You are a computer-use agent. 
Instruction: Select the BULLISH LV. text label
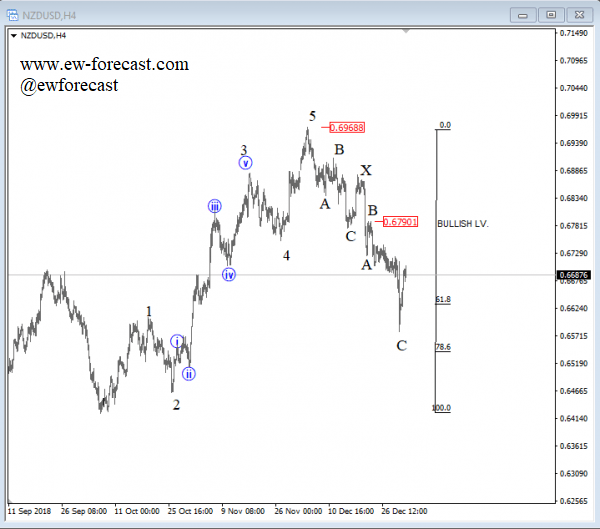pyautogui.click(x=463, y=224)
